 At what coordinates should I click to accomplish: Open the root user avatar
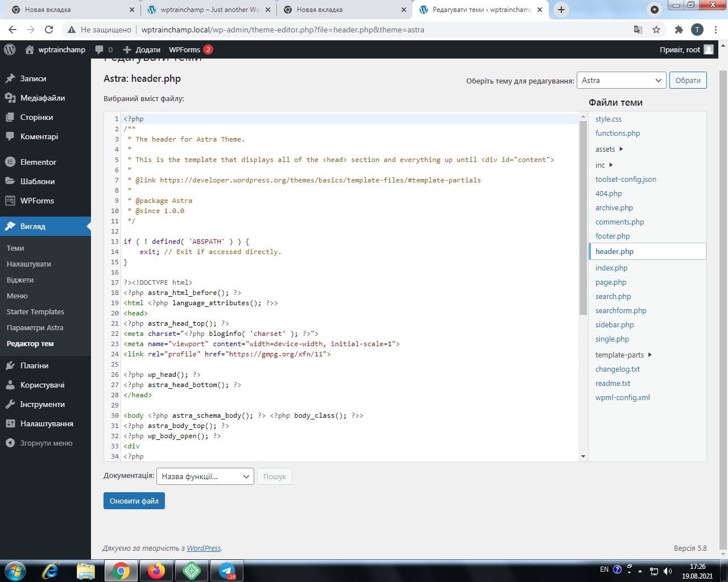pyautogui.click(x=709, y=49)
